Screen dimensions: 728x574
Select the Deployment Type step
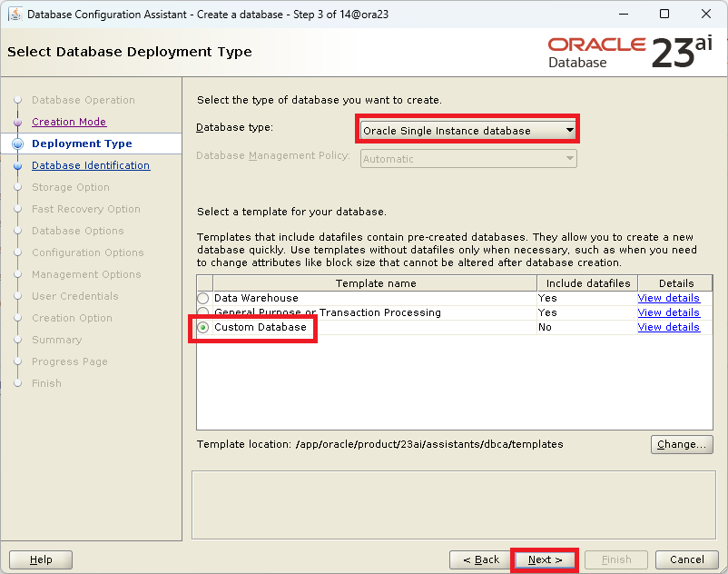point(82,143)
